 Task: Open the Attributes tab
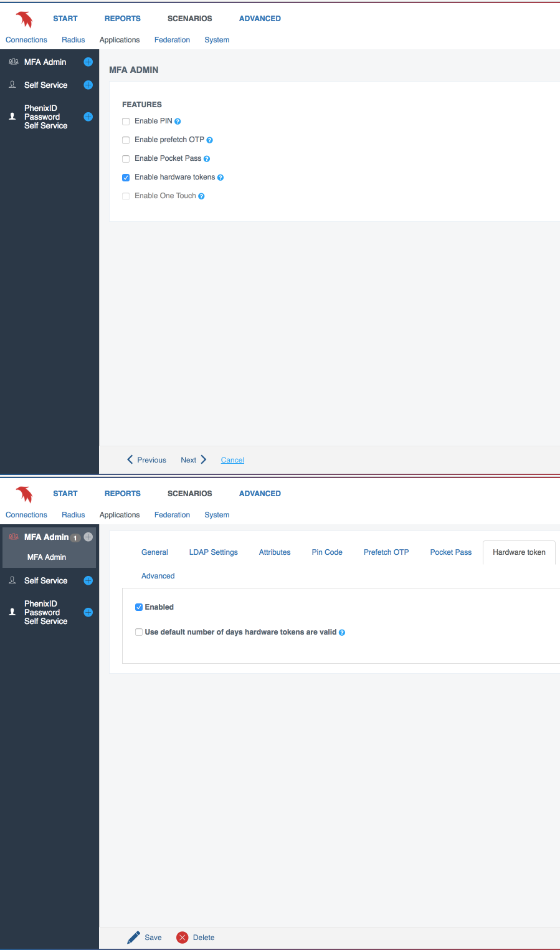(275, 552)
